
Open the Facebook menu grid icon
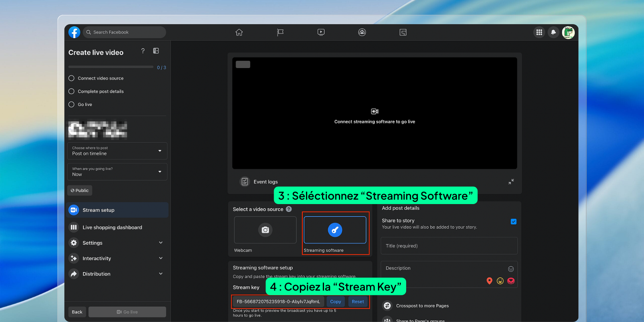click(x=539, y=32)
